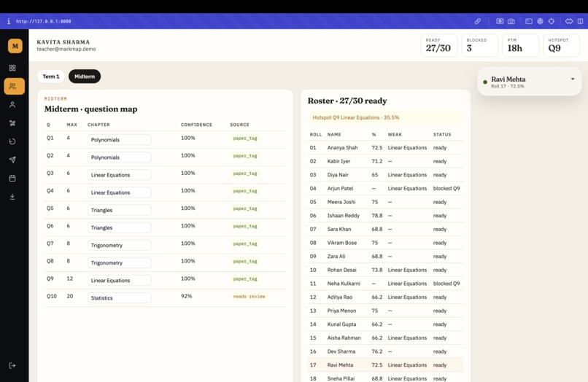Click the Hotspot Q9 Linear Equations banner
The width and height of the screenshot is (588, 382).
click(385, 117)
